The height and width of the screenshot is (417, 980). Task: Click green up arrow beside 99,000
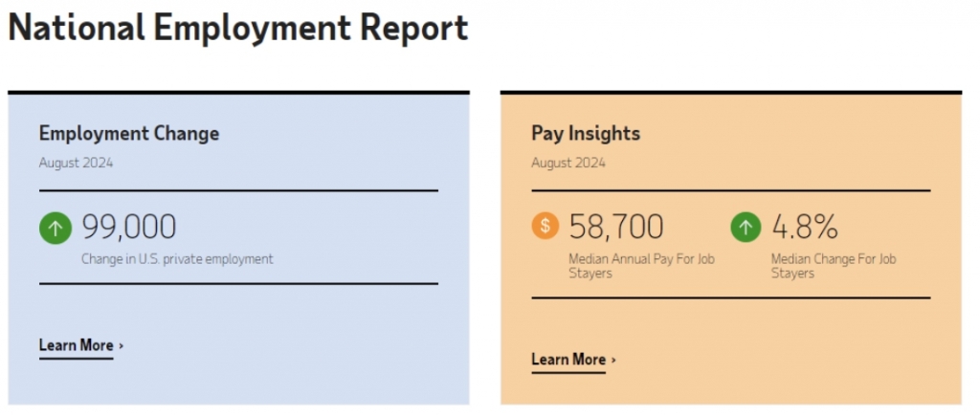56,228
